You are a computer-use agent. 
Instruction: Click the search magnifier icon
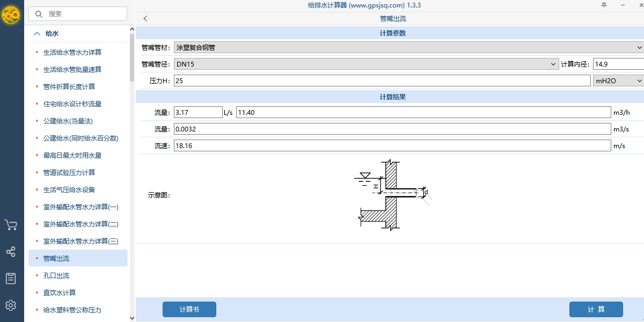tap(38, 13)
